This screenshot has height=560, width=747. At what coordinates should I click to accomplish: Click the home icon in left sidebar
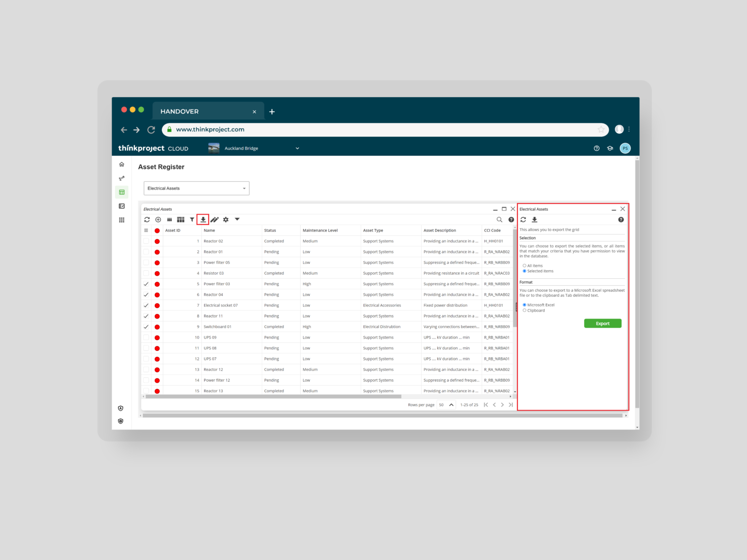pos(122,164)
